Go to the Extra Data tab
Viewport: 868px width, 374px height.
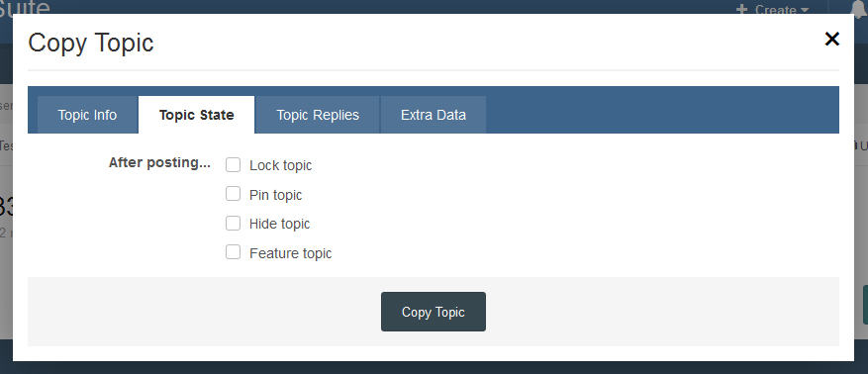434,115
